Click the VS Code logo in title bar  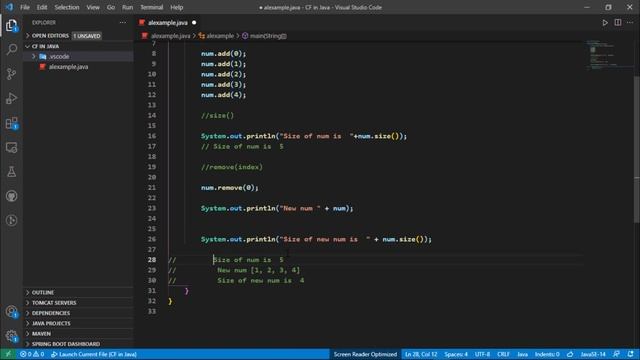tap(9, 7)
